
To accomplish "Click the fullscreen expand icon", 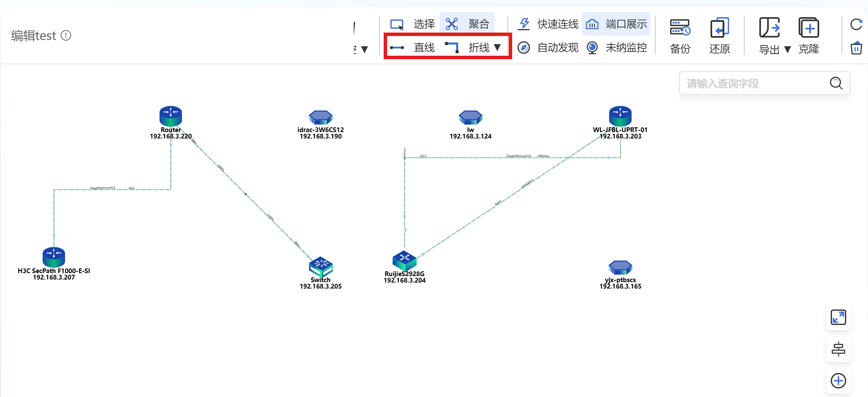I will (838, 318).
